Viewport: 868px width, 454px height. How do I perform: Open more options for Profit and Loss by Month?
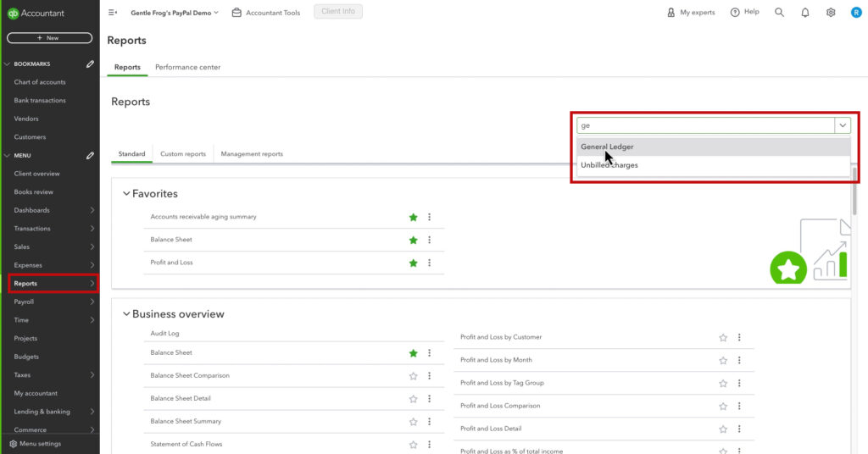pyautogui.click(x=739, y=361)
